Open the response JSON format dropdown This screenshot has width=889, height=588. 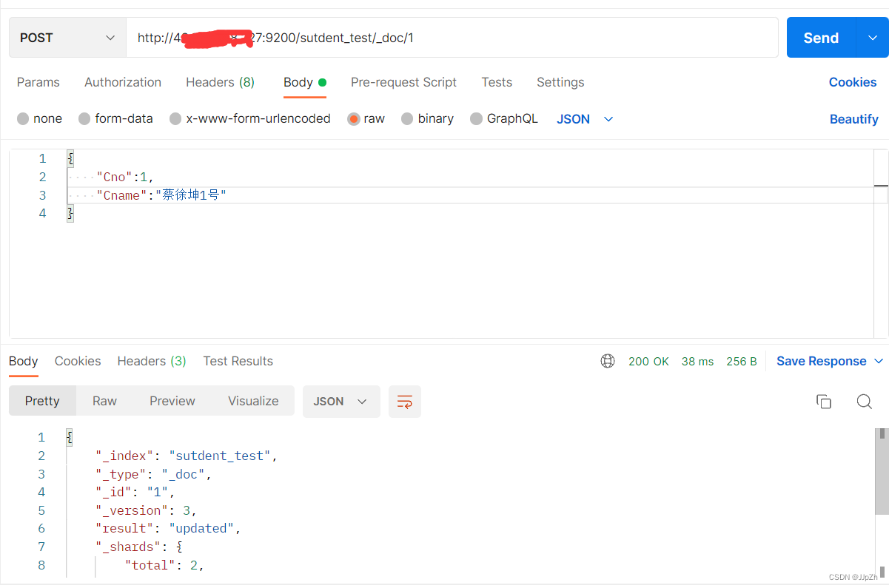pyautogui.click(x=341, y=402)
